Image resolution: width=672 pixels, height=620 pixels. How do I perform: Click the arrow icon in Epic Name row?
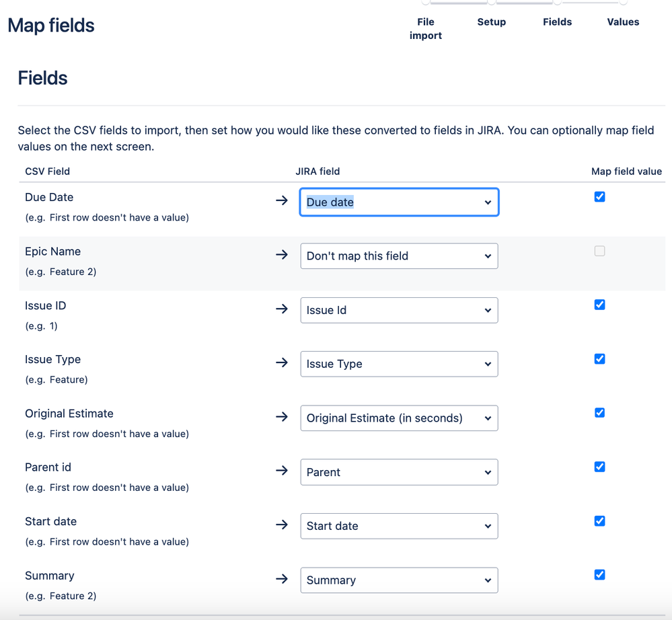click(x=282, y=254)
